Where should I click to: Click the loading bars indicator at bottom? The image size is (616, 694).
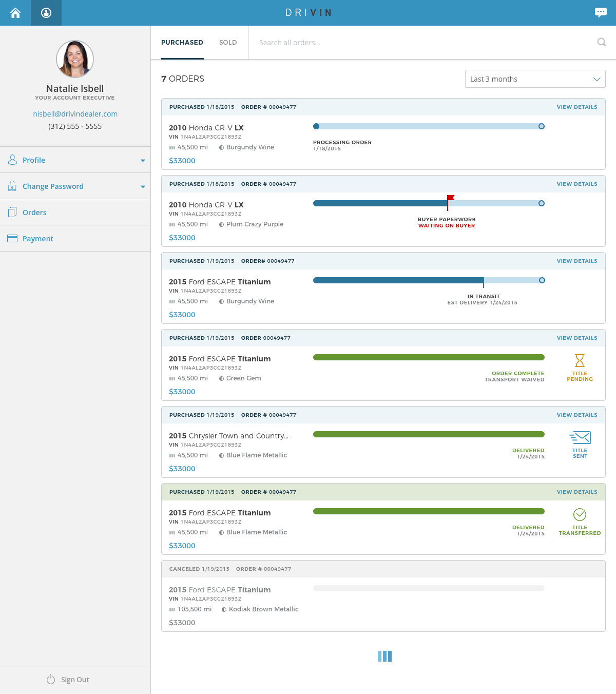tap(384, 656)
